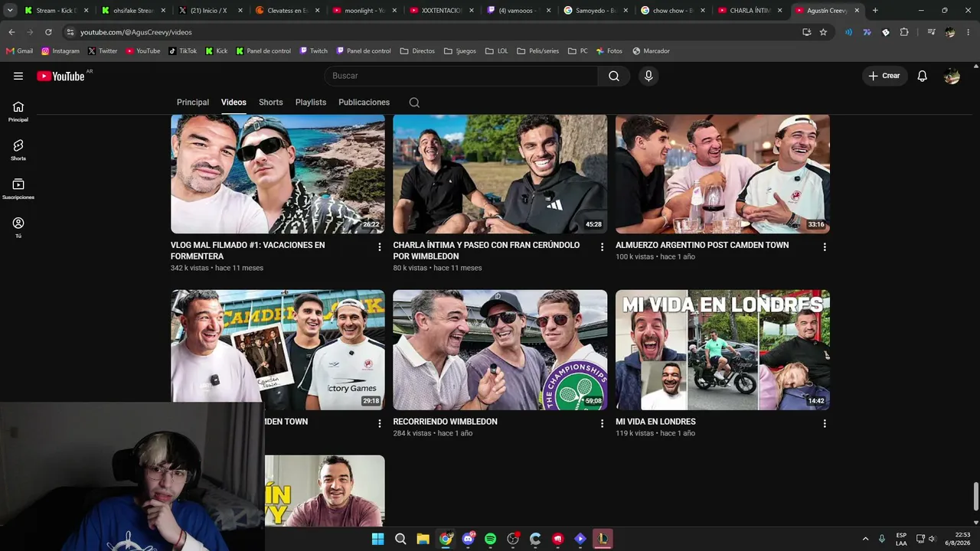Open the YouTube guide hamburger menu

pyautogui.click(x=18, y=76)
